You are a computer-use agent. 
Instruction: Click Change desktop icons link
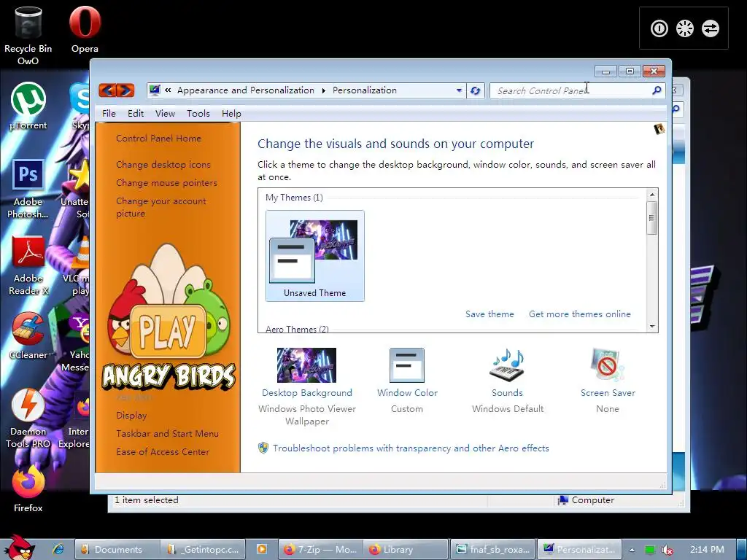coord(163,164)
